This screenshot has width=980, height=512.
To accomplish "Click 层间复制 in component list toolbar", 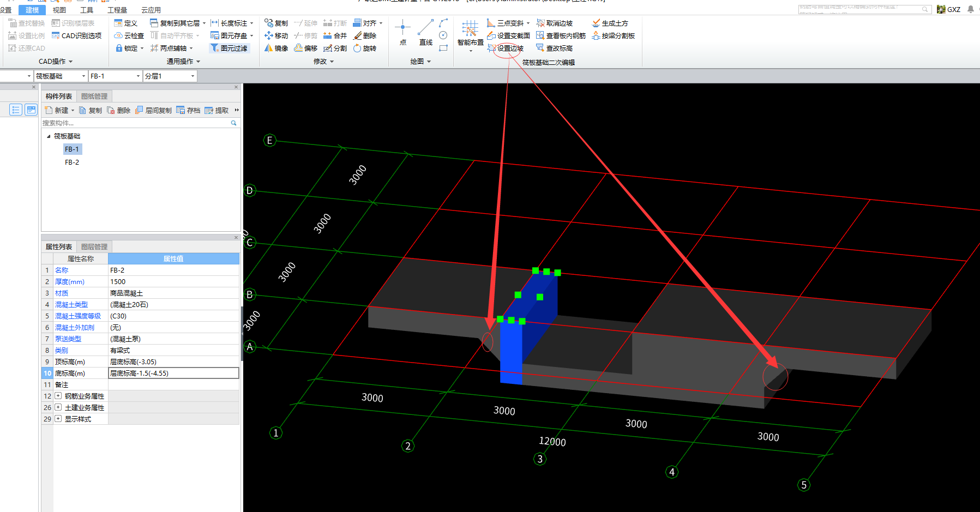I will (153, 110).
